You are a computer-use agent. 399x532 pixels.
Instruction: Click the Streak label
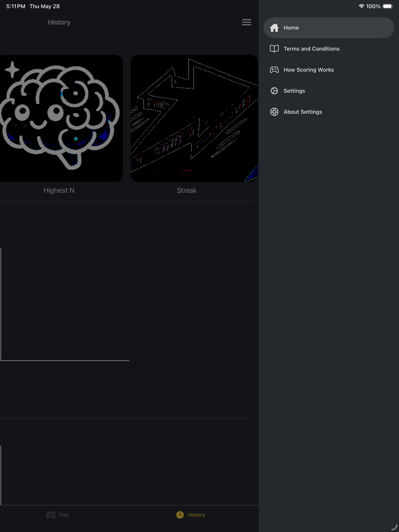(187, 190)
